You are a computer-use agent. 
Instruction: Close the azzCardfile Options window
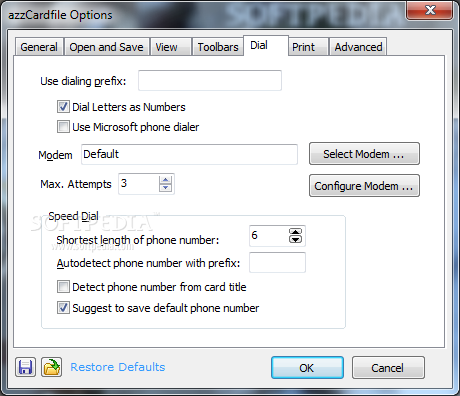tap(430, 10)
